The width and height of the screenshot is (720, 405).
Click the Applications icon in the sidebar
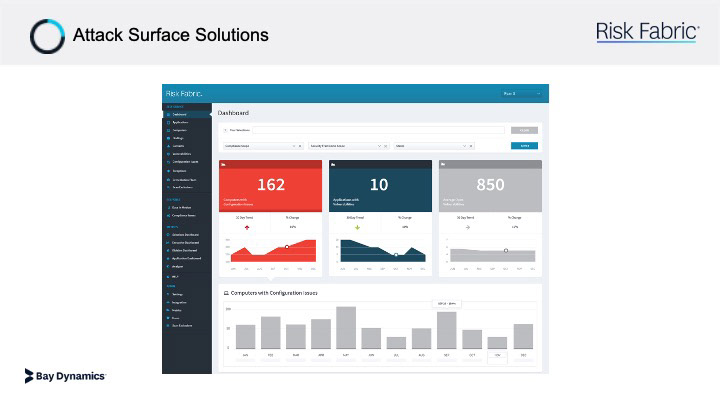pyautogui.click(x=169, y=123)
